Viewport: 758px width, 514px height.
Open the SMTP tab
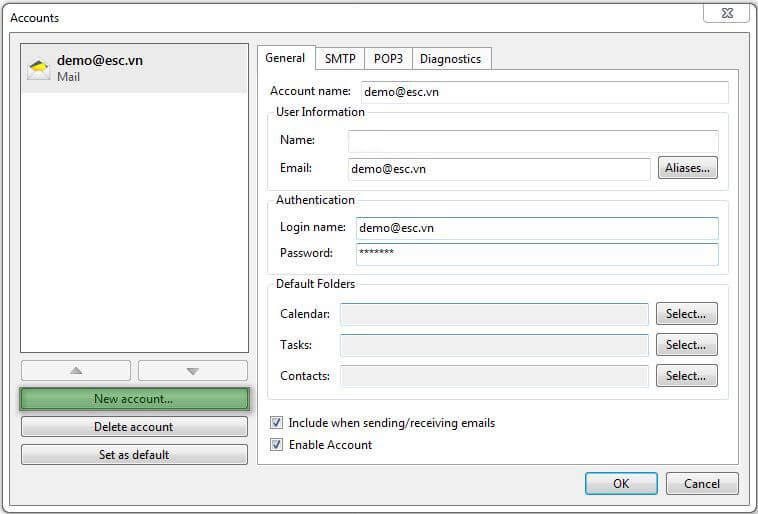click(x=340, y=59)
